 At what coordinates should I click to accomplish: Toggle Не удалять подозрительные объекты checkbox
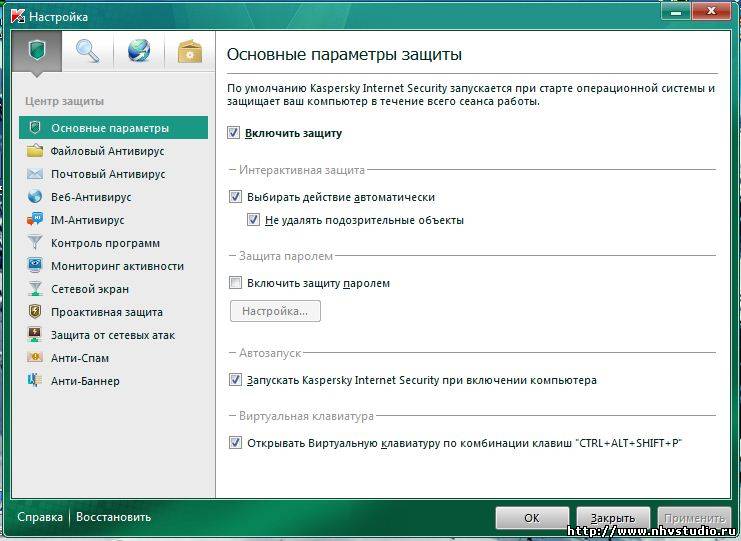click(x=253, y=220)
